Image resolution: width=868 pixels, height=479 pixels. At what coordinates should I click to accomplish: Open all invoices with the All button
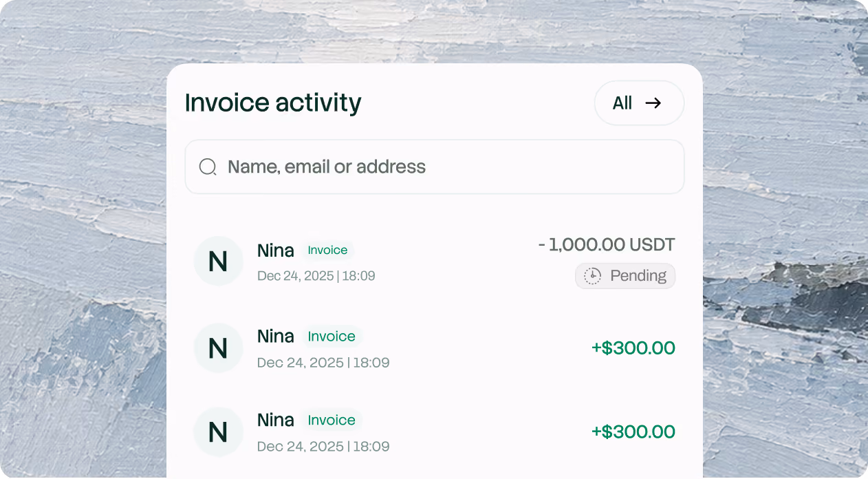pyautogui.click(x=639, y=103)
